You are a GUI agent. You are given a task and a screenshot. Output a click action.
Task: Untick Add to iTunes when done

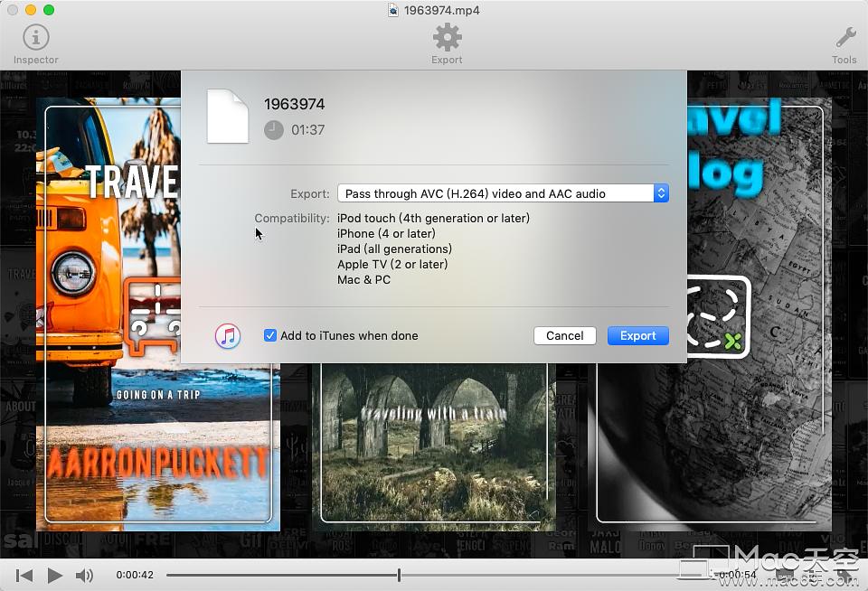(270, 335)
